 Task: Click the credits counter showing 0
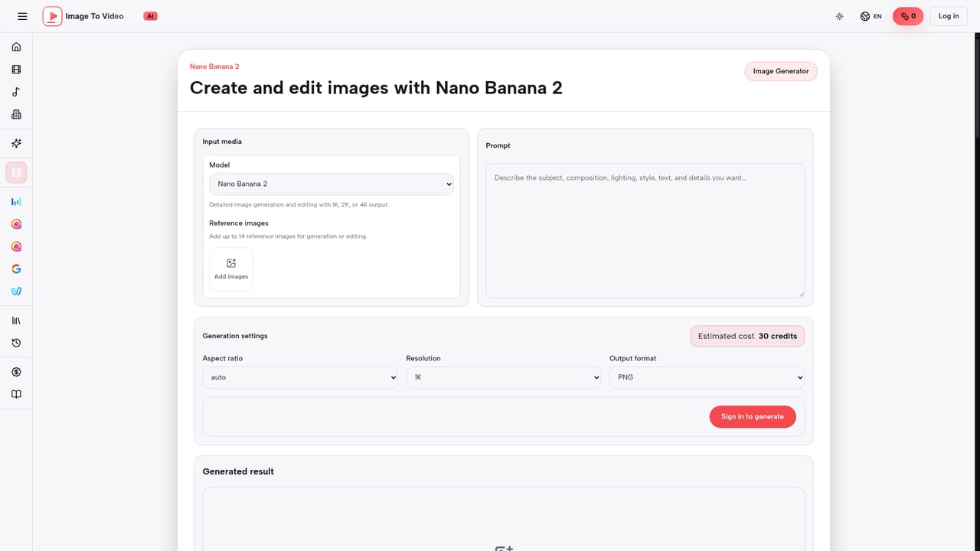(x=908, y=16)
